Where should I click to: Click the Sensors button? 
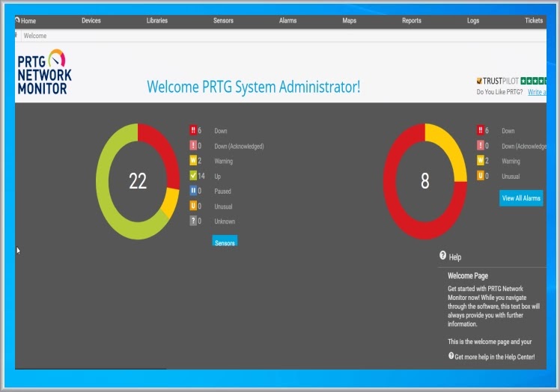tap(225, 241)
